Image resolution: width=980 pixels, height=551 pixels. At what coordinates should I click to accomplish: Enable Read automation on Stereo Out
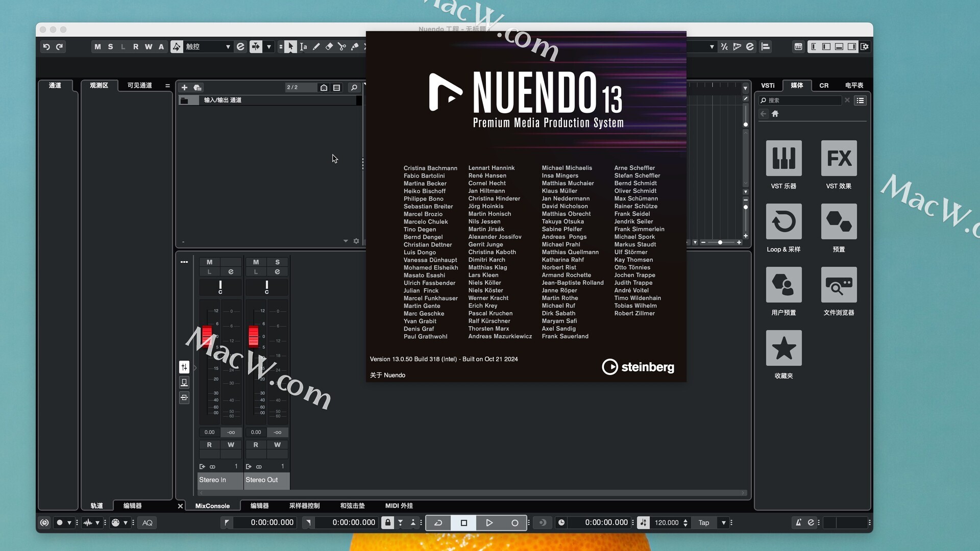[x=256, y=445]
